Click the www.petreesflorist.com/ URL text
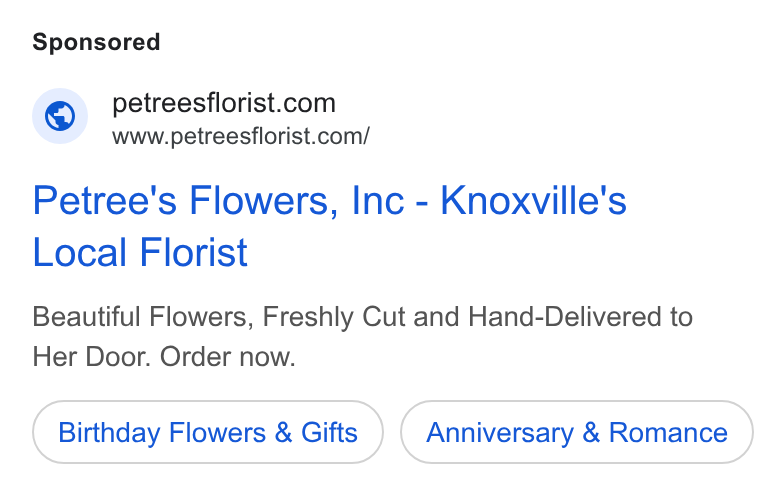 click(241, 136)
